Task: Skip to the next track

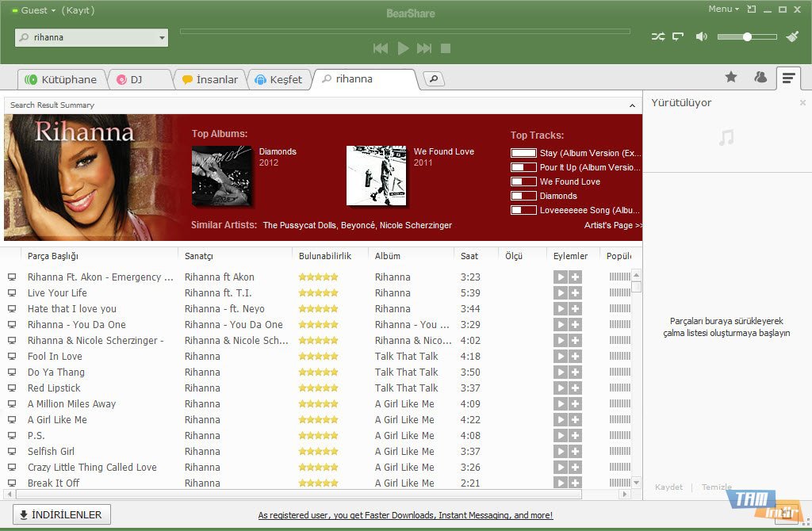Action: tap(424, 48)
